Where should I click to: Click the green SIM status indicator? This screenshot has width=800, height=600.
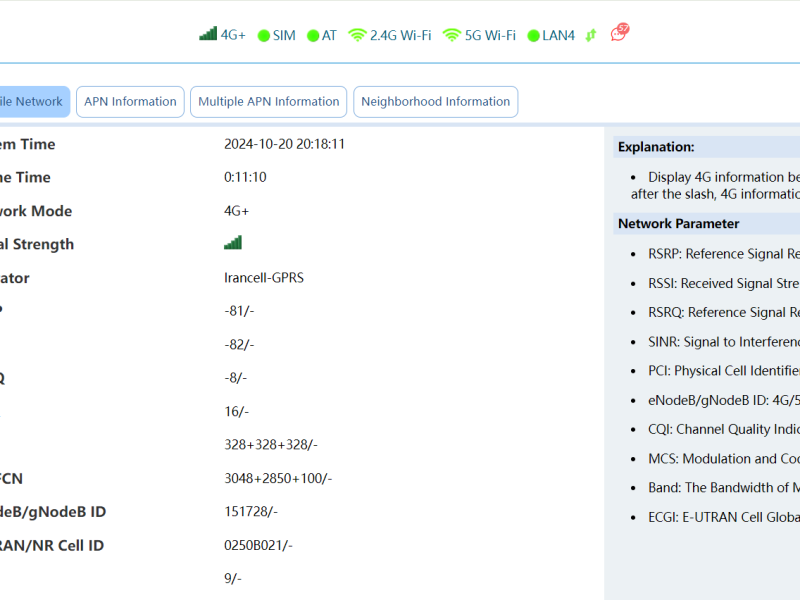264,36
